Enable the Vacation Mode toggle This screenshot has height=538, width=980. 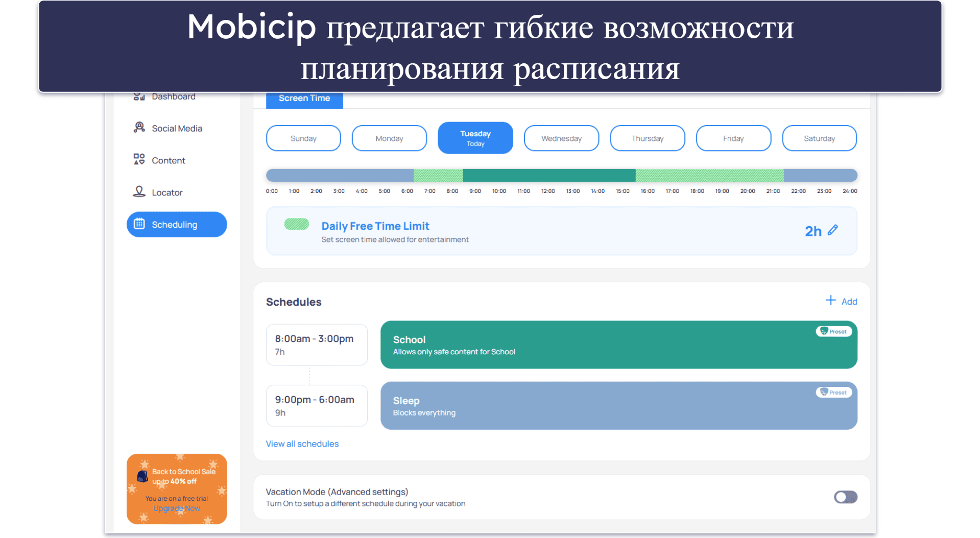pyautogui.click(x=845, y=497)
